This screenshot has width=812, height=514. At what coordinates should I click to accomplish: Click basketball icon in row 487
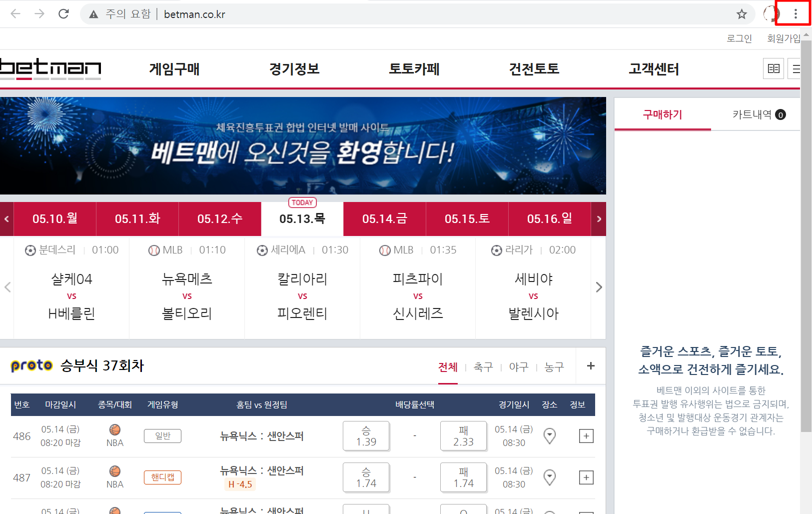[115, 471]
